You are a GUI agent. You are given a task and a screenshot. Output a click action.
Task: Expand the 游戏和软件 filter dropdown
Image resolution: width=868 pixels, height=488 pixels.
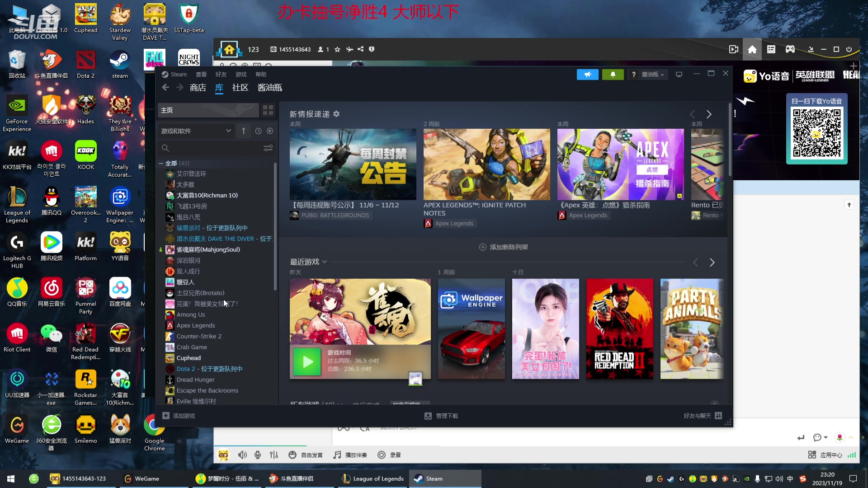(196, 131)
